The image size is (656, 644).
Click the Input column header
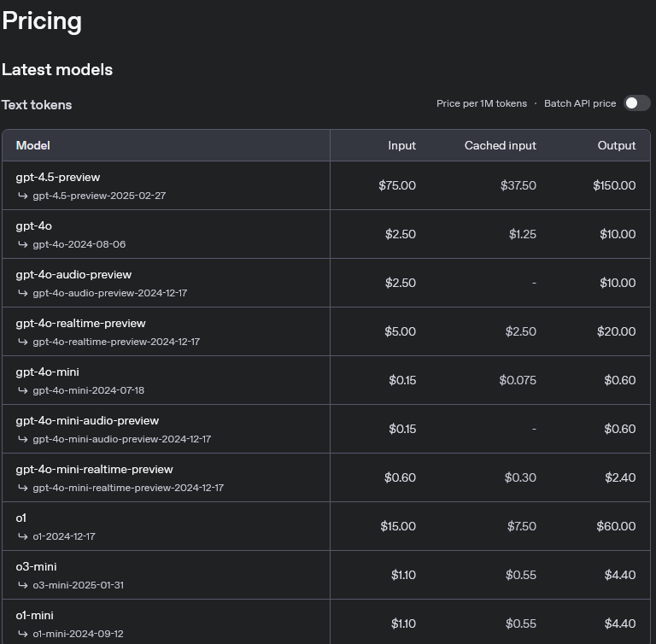click(x=401, y=145)
